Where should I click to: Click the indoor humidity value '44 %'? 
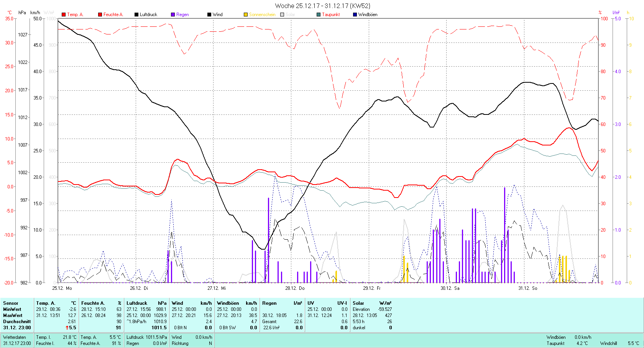click(72, 343)
